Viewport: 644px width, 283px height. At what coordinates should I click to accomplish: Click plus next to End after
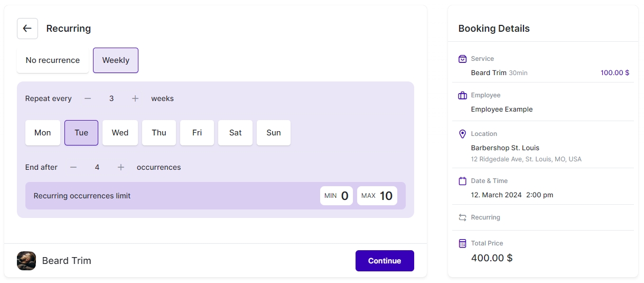[x=121, y=167]
